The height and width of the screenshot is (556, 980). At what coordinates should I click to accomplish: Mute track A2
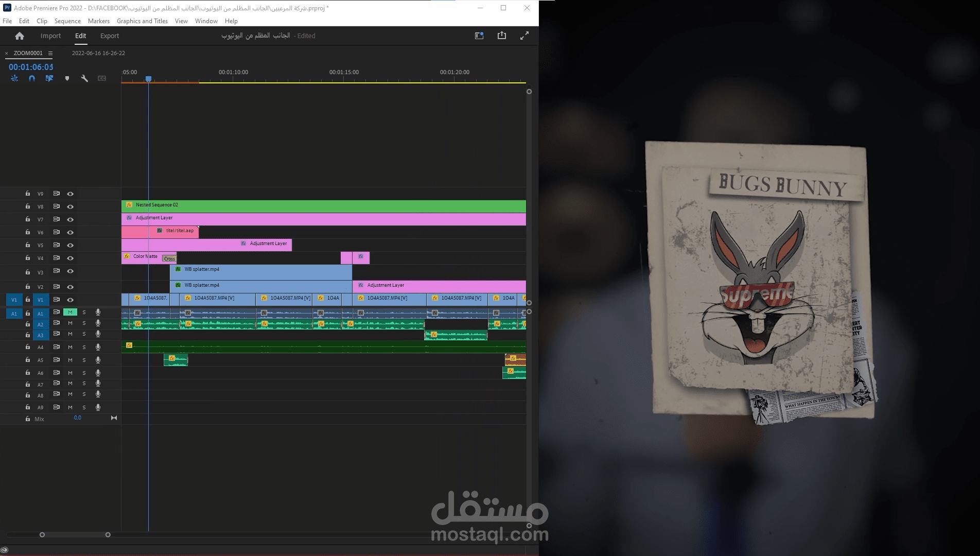(70, 323)
